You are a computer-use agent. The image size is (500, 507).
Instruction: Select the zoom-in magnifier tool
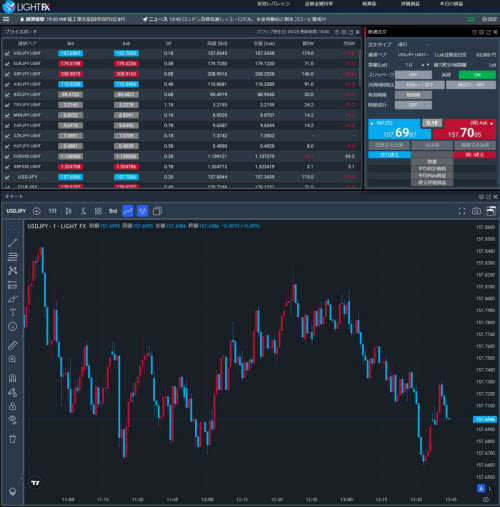tap(13, 359)
